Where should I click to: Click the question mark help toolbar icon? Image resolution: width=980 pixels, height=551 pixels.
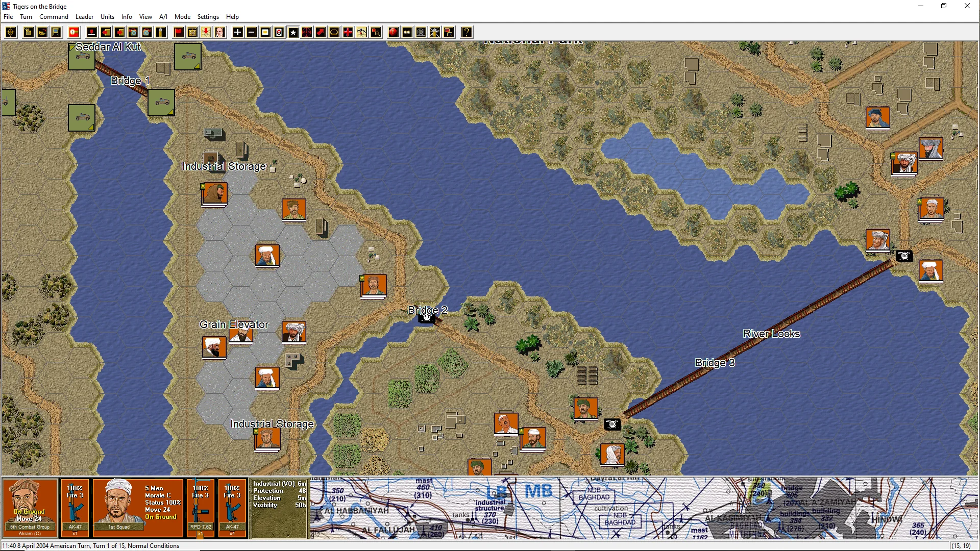(x=467, y=33)
